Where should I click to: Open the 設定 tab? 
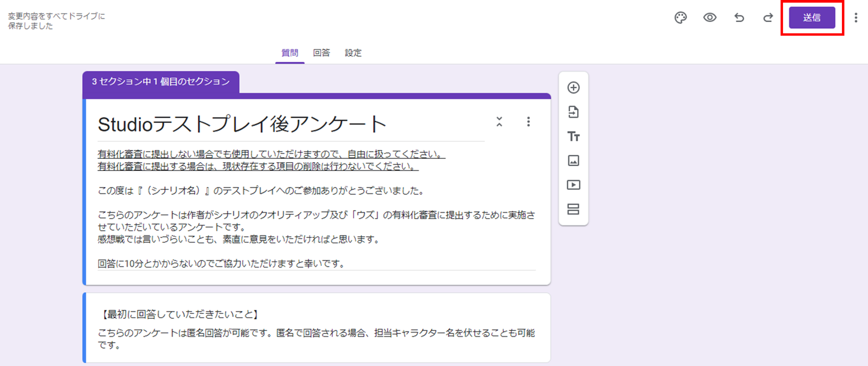coord(353,53)
